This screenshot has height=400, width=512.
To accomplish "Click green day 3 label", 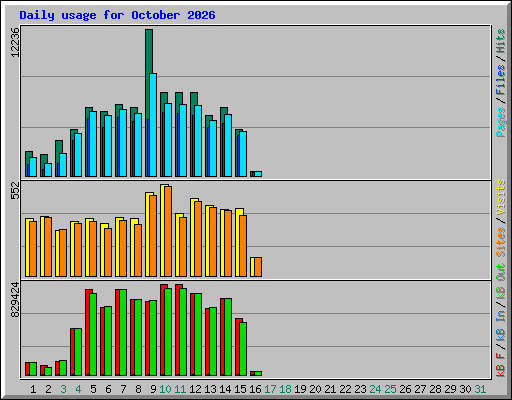I will [x=63, y=389].
